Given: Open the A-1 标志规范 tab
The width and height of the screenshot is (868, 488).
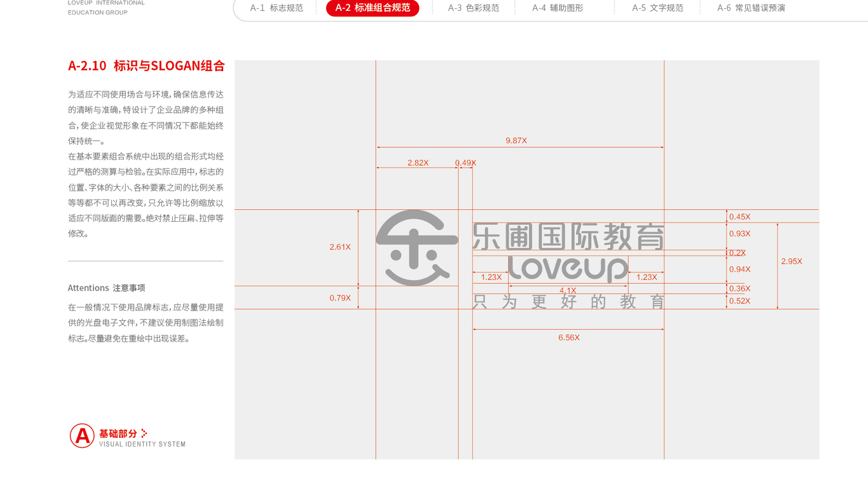Looking at the screenshot, I should [x=276, y=8].
